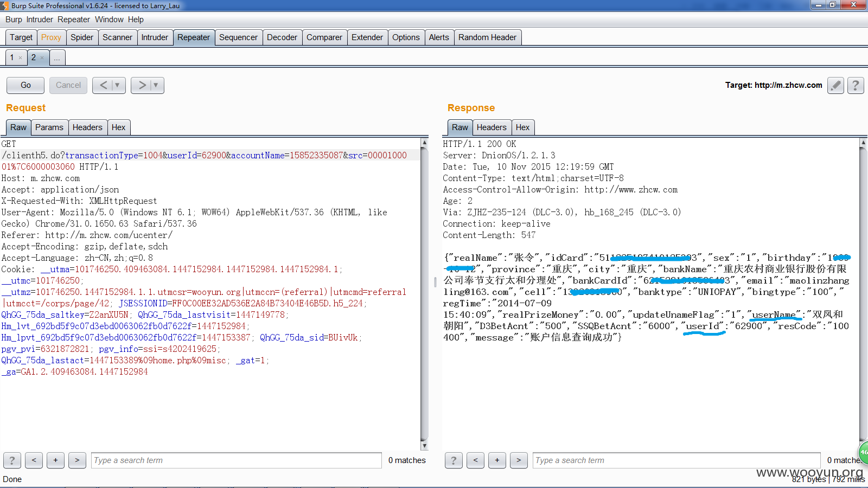Go to next match in response search
Image resolution: width=868 pixels, height=488 pixels.
click(x=519, y=460)
